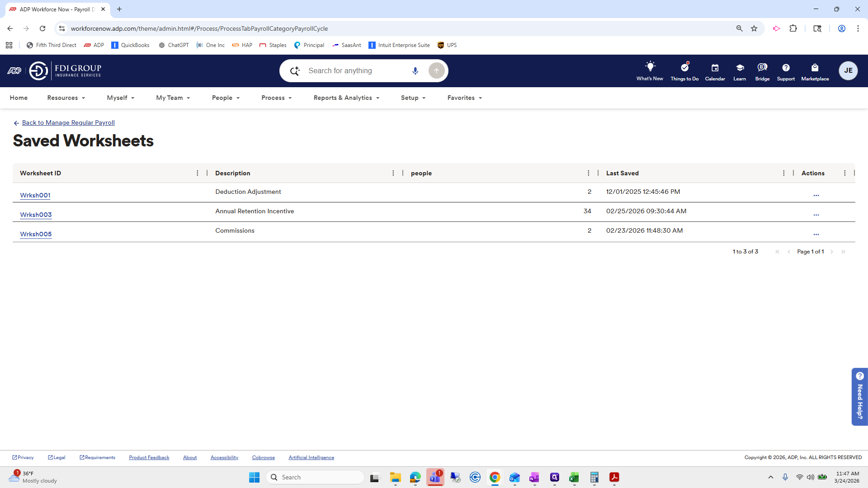Go Back to Manage Regular Payroll
Screen dimensions: 868x488
tap(68, 122)
